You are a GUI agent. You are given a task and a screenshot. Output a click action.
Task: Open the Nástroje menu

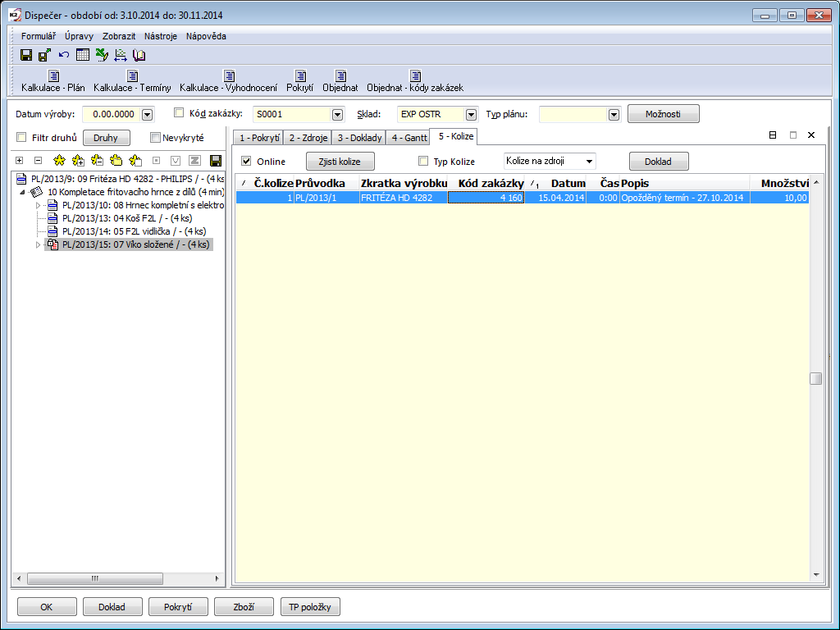(x=160, y=36)
